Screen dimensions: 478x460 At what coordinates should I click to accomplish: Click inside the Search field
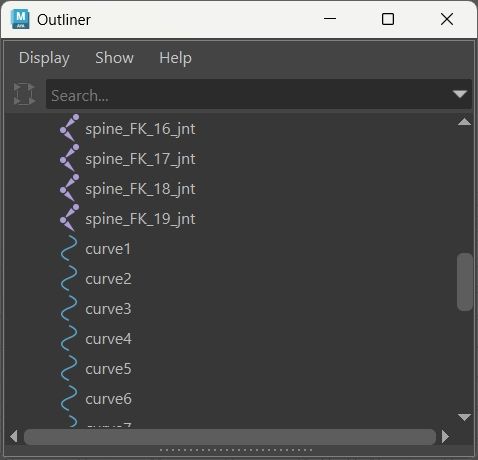pyautogui.click(x=248, y=94)
